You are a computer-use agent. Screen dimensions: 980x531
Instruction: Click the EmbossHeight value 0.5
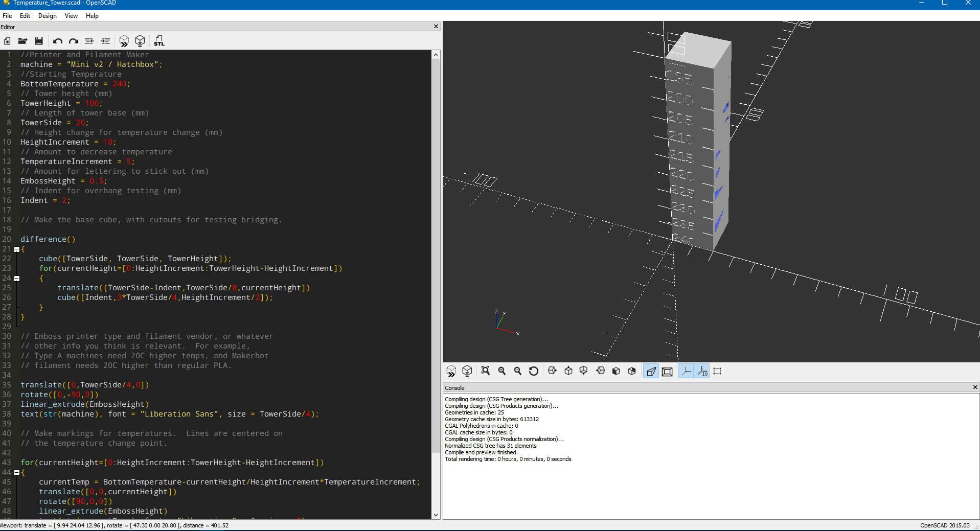(x=97, y=181)
